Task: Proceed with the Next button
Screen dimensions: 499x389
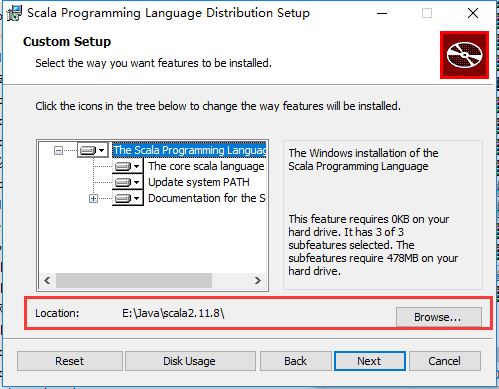Action: 370,361
